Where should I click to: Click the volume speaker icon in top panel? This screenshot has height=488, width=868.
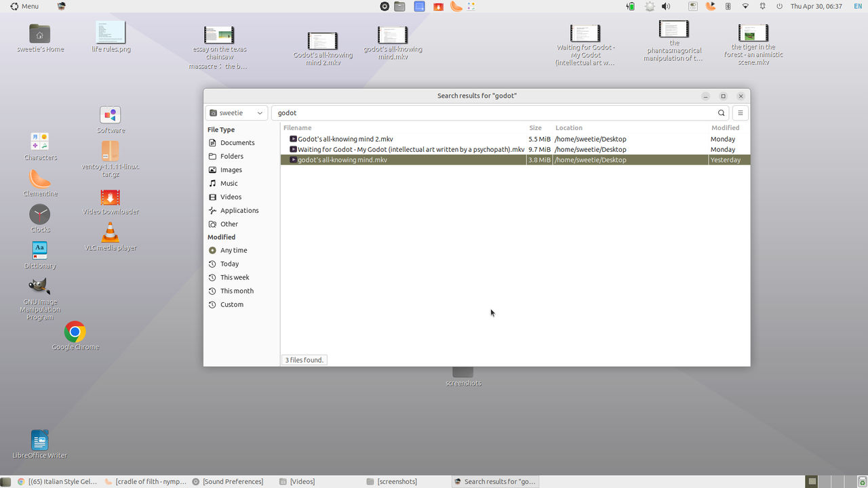coord(666,6)
